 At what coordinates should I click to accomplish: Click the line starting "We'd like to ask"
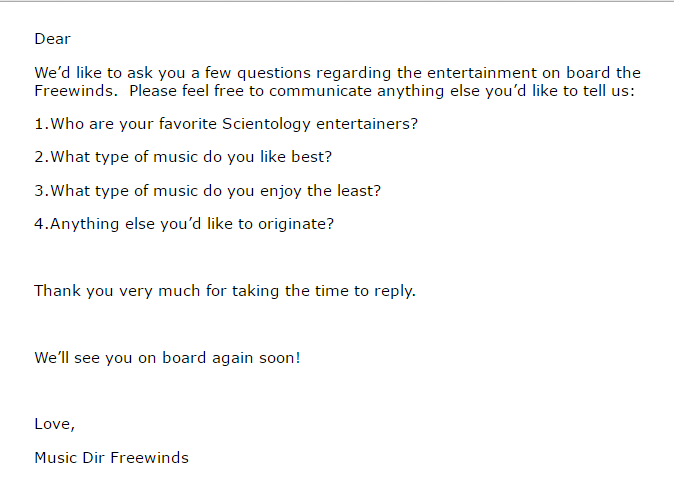coord(337,73)
